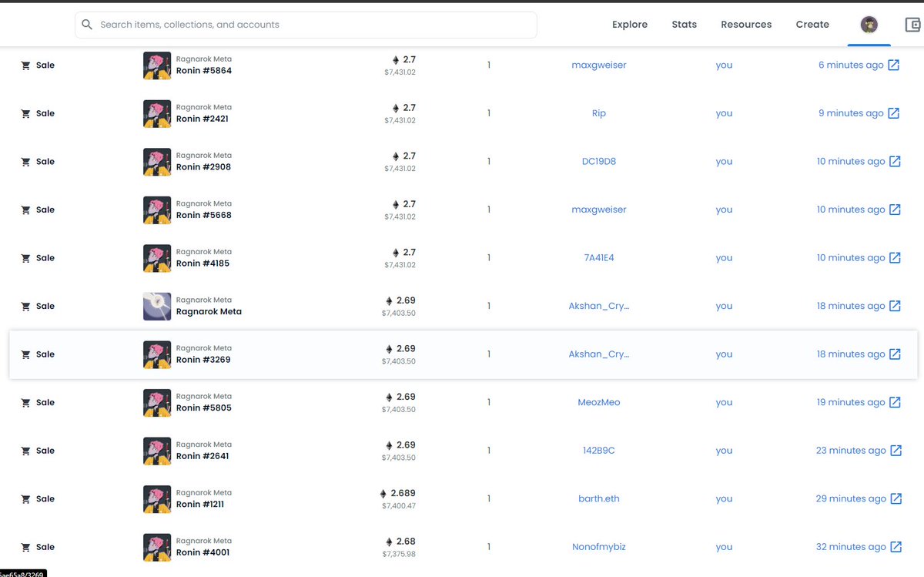Click '29 minutes ago' timestamp link
924x577 pixels.
point(851,498)
